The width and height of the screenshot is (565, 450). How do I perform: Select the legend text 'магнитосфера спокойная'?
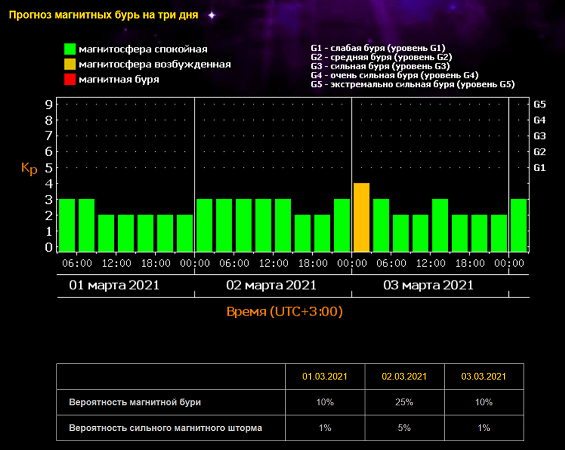(143, 49)
